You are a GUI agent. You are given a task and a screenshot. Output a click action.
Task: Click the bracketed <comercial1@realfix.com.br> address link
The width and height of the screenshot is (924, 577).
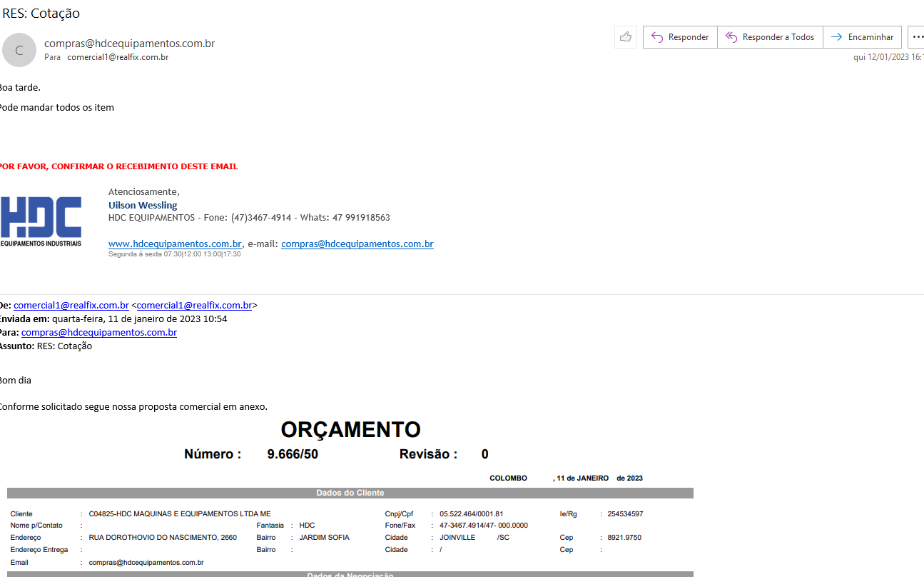194,305
